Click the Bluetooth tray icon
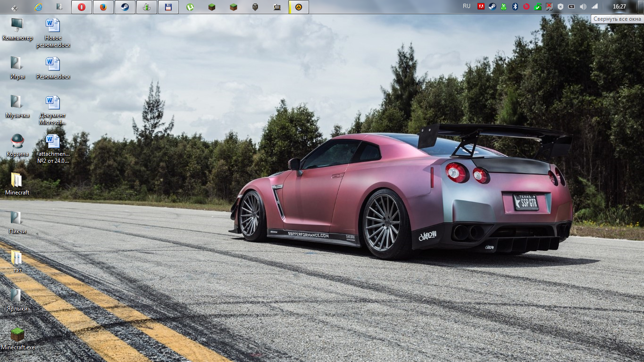Viewport: 644px width, 362px height. pyautogui.click(x=515, y=7)
